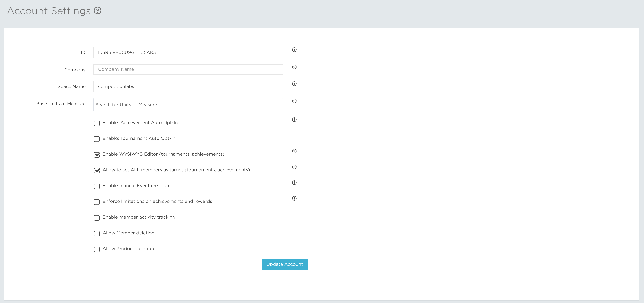
Task: Enable Tournament Auto Opt-In checkbox
Action: (97, 139)
